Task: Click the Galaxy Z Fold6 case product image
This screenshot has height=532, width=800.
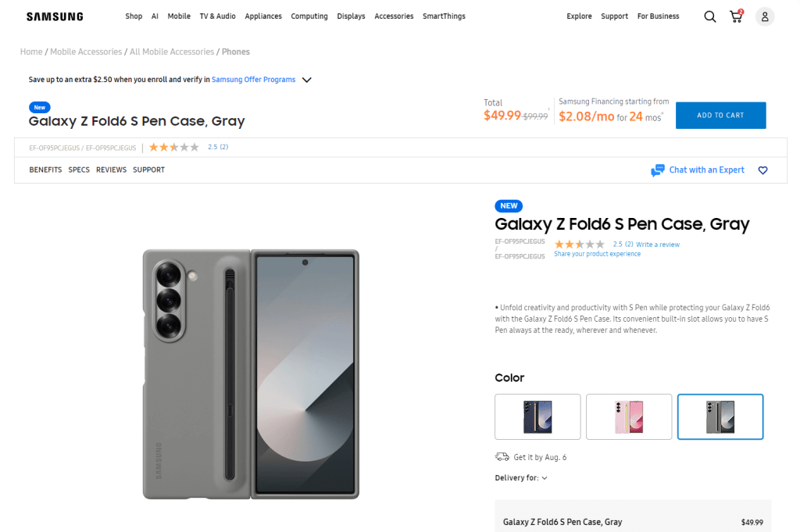Action: pyautogui.click(x=251, y=373)
